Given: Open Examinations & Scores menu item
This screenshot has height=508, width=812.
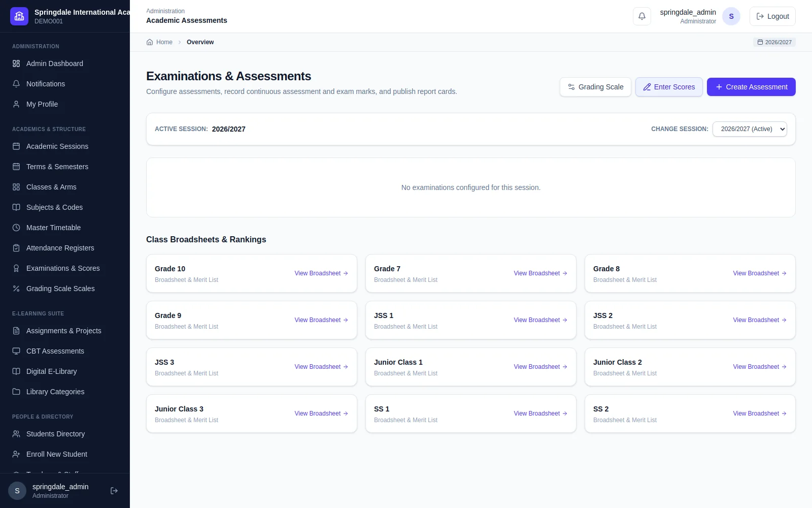Looking at the screenshot, I should [65, 268].
